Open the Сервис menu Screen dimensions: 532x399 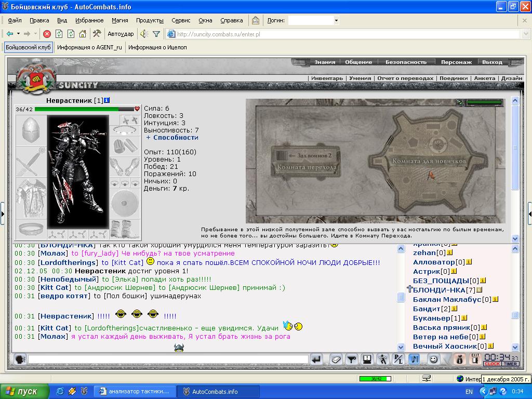(181, 20)
